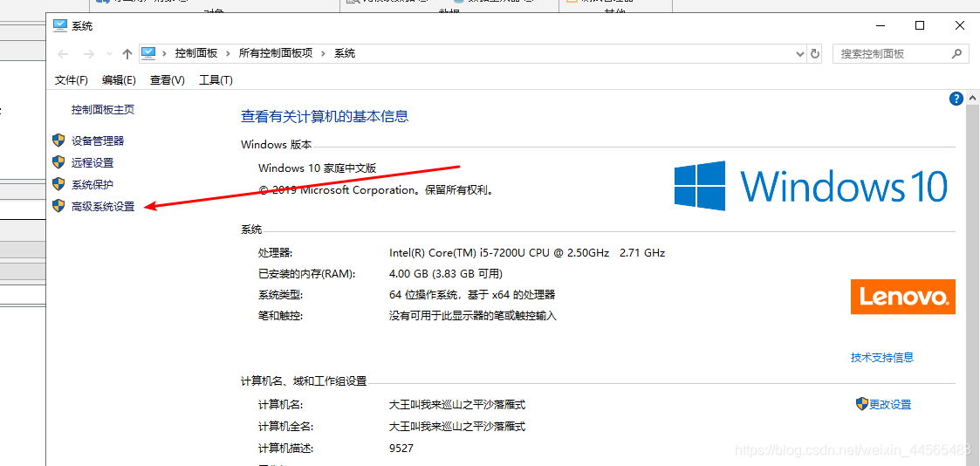Refresh the page with the refresh icon
980x466 pixels.
815,54
